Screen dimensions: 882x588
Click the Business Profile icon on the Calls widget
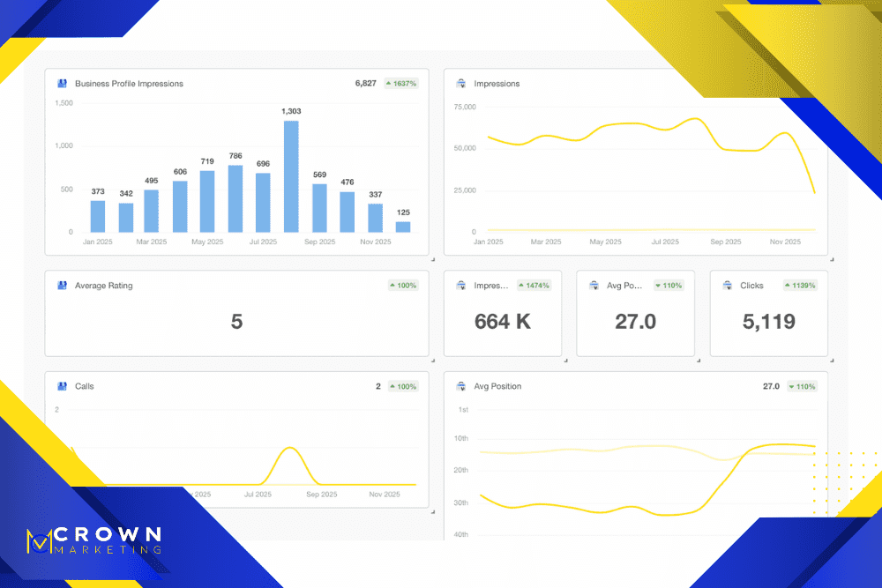coord(61,386)
